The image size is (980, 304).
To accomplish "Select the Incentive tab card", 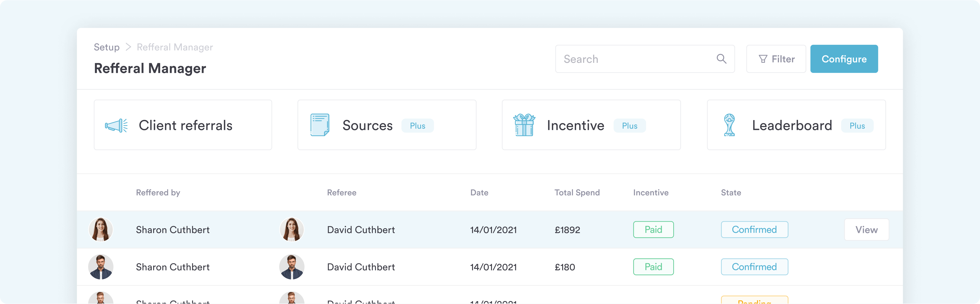I will point(575,125).
